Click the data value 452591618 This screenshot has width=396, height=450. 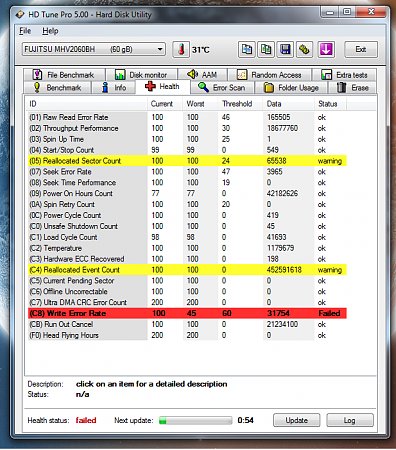pyautogui.click(x=284, y=270)
